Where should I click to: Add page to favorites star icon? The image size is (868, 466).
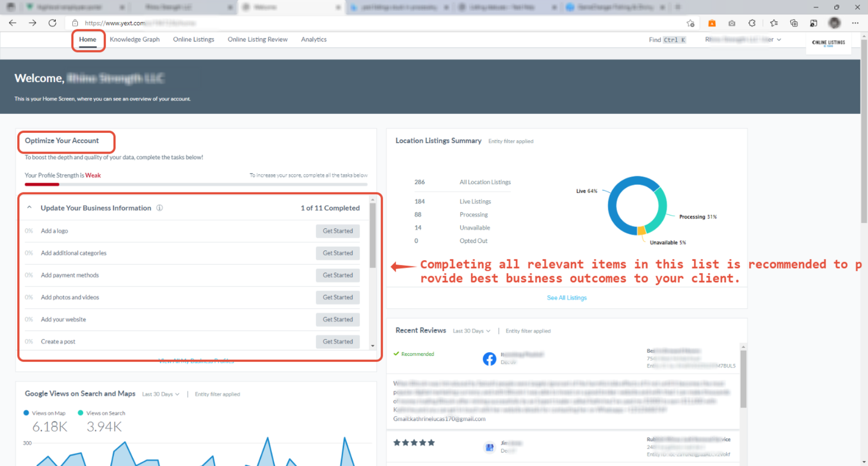(x=690, y=23)
